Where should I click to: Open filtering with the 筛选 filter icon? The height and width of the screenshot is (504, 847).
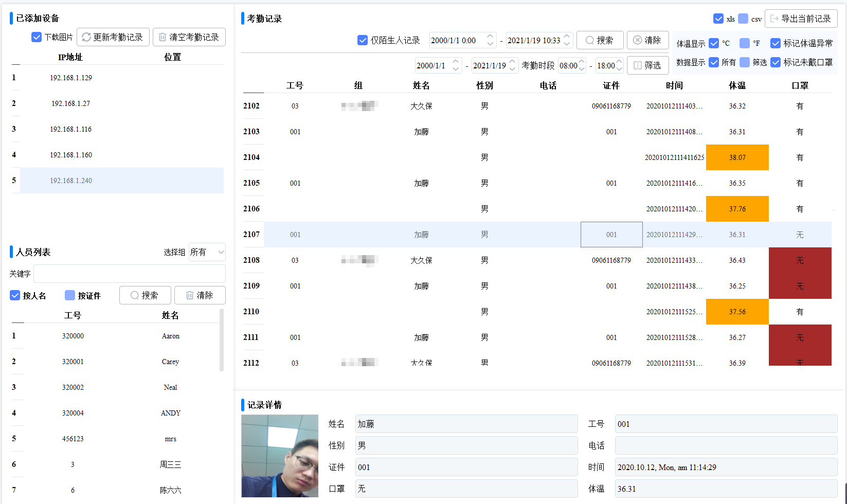tap(637, 65)
